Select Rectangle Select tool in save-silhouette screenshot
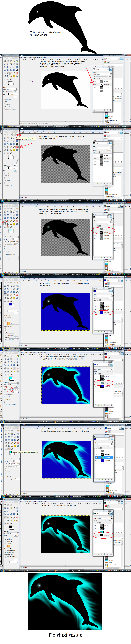Image resolution: width=131 pixels, height=644 pixels. coord(5,61)
